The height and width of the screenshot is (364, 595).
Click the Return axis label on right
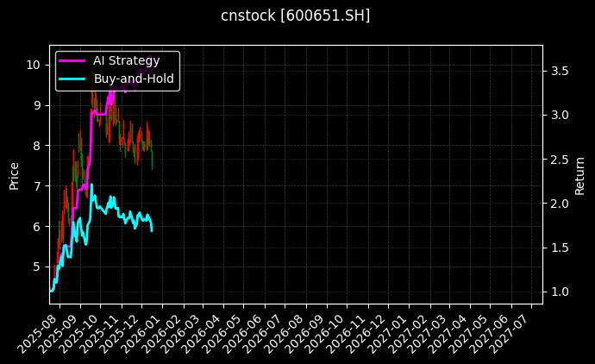pos(580,174)
